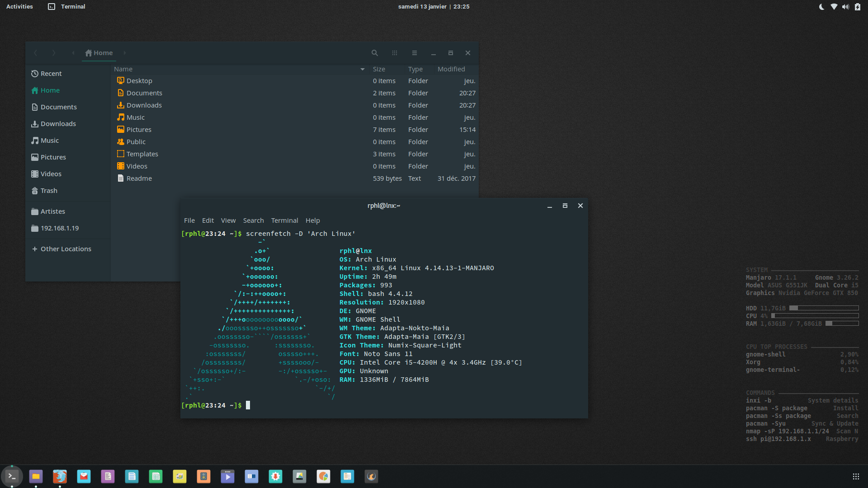Screen dimensions: 868x488
Task: Open search in the file manager
Action: point(374,53)
